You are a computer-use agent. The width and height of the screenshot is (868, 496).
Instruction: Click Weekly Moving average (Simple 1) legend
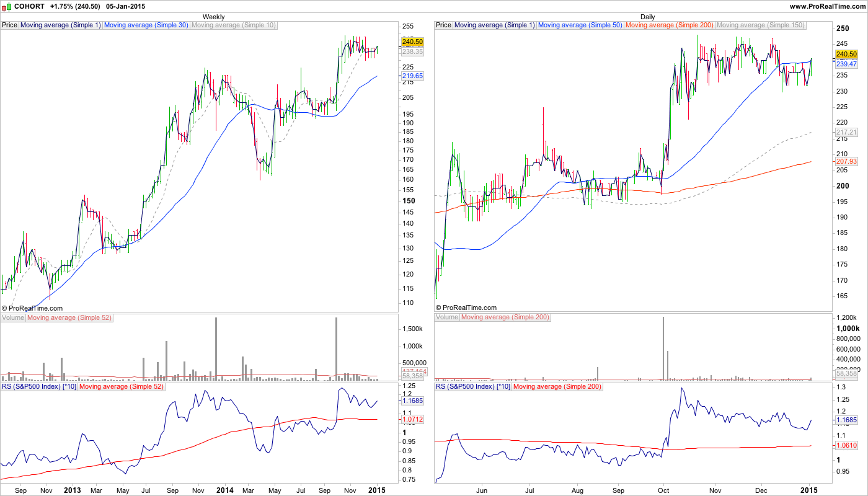[61, 25]
